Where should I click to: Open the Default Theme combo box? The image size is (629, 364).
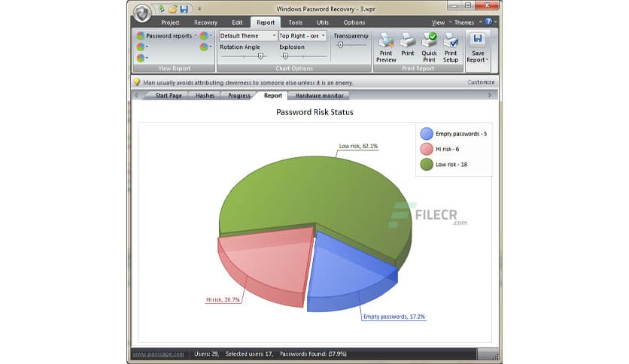[x=248, y=35]
